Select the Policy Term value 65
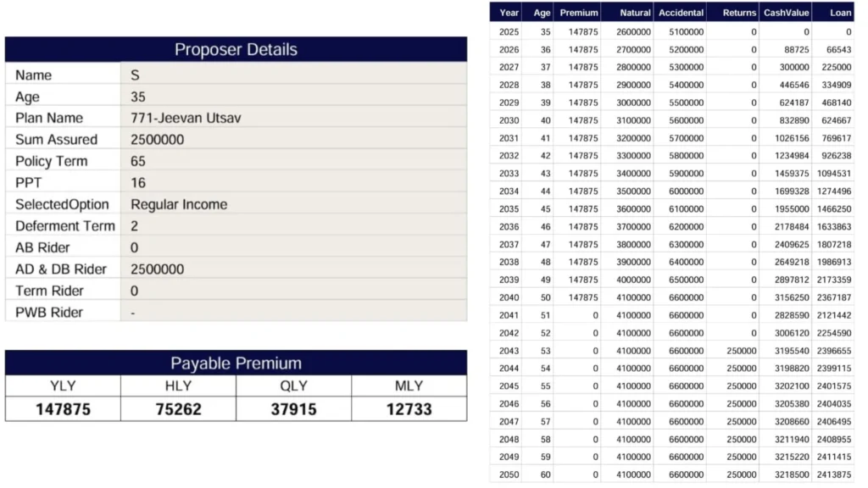The image size is (868, 488). pyautogui.click(x=138, y=161)
